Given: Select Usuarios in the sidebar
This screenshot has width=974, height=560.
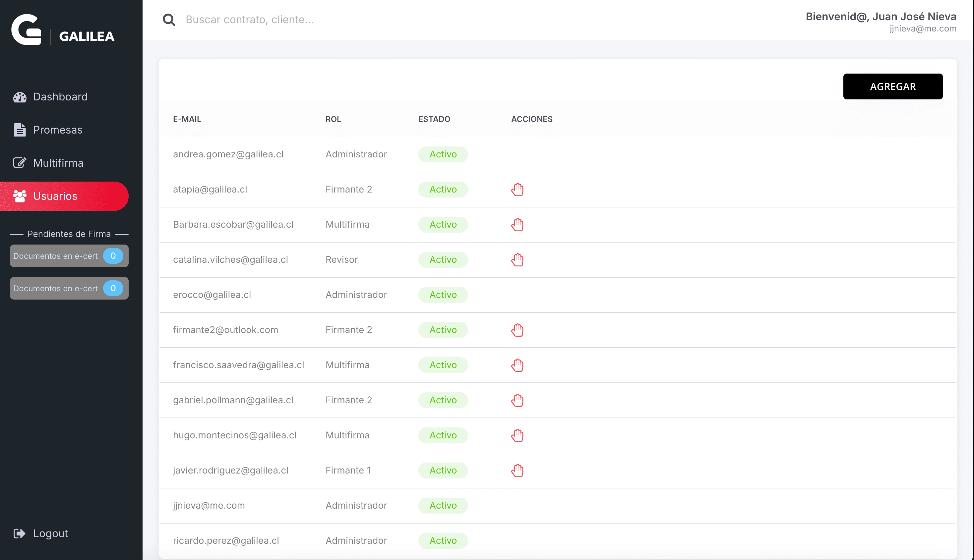Looking at the screenshot, I should tap(55, 196).
